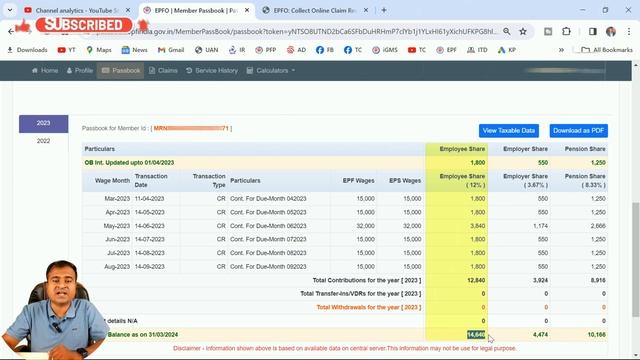This screenshot has height=360, width=640.
Task: Click 'Total Contributions for the year [ 2023 ]'
Action: 367,280
